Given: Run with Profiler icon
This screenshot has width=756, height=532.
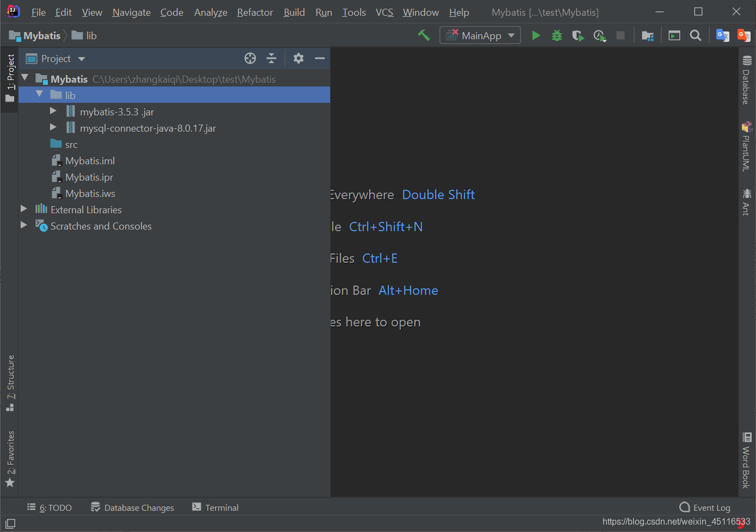Looking at the screenshot, I should tap(599, 36).
